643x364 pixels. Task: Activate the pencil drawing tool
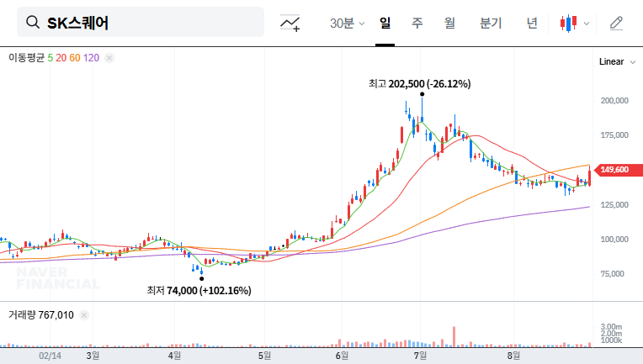pyautogui.click(x=616, y=23)
